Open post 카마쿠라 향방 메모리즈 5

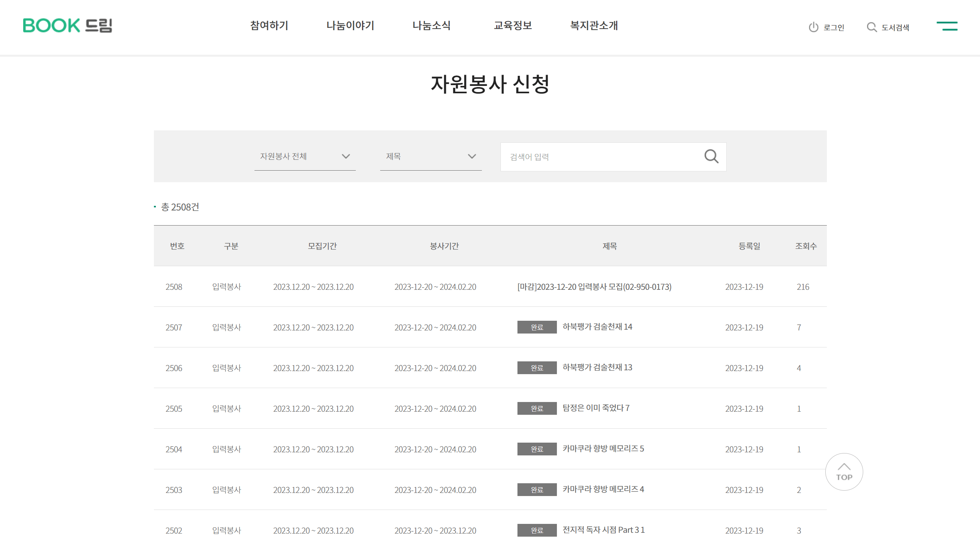point(603,449)
